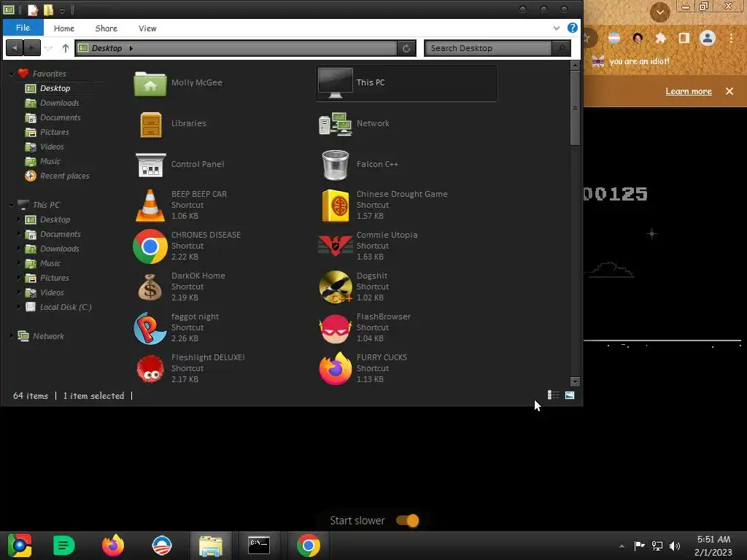Viewport: 747px width, 560px height.
Task: Show hidden tray icons arrow
Action: pyautogui.click(x=622, y=545)
